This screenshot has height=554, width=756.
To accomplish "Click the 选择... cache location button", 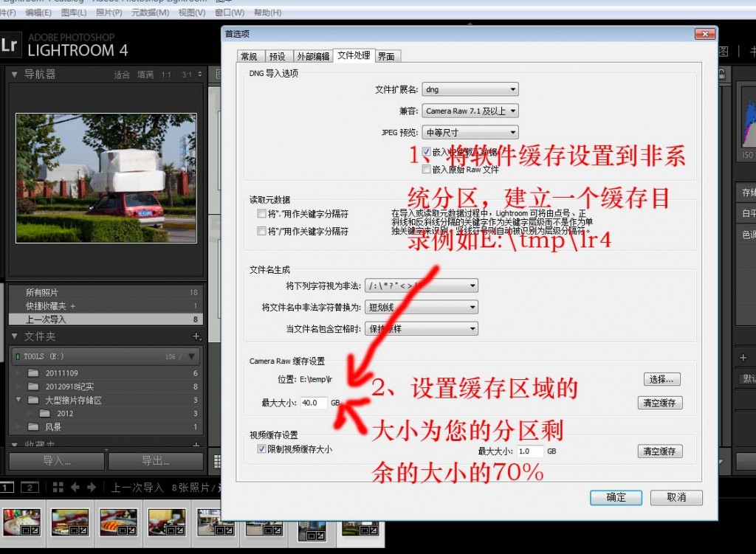I will pos(662,379).
